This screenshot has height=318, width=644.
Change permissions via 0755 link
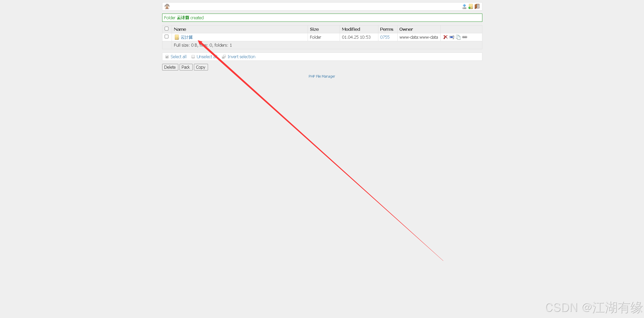tap(385, 37)
